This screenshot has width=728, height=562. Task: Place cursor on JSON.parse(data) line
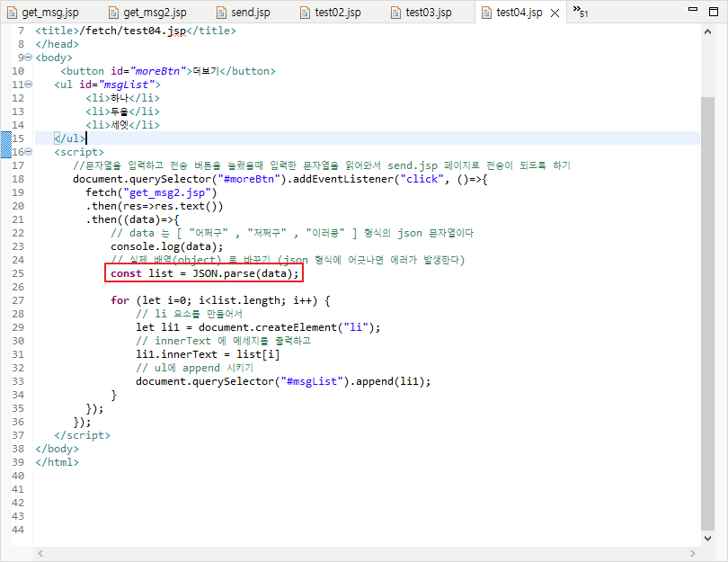pyautogui.click(x=204, y=273)
